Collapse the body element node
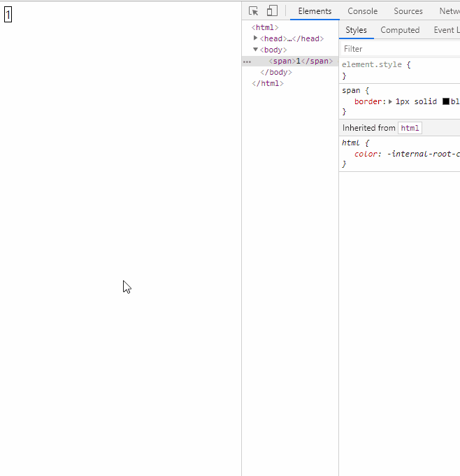Image resolution: width=460 pixels, height=476 pixels. point(255,50)
